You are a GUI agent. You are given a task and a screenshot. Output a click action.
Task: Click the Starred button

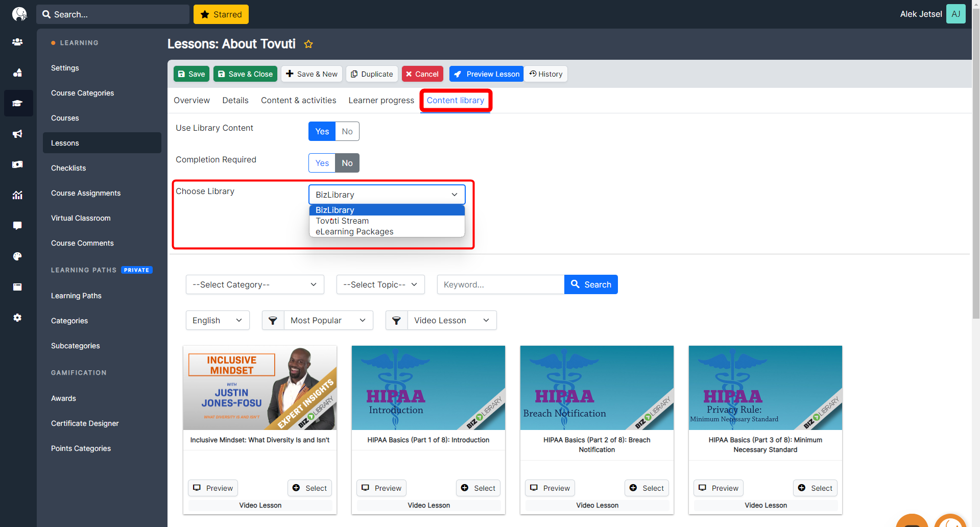pos(221,14)
